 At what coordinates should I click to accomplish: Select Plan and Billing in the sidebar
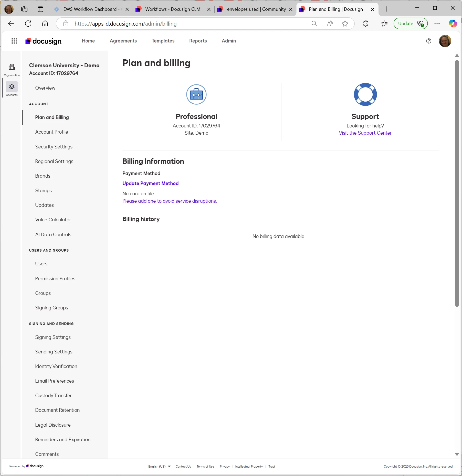(x=52, y=117)
